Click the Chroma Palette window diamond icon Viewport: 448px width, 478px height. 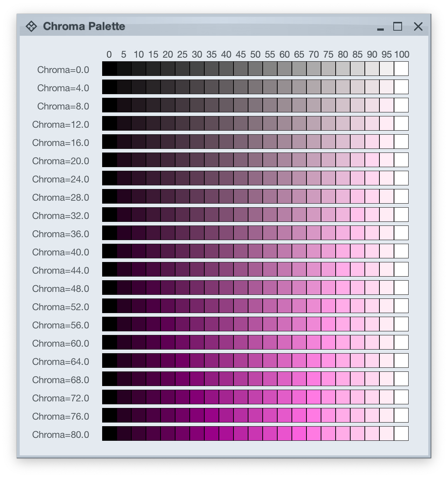coord(31,26)
